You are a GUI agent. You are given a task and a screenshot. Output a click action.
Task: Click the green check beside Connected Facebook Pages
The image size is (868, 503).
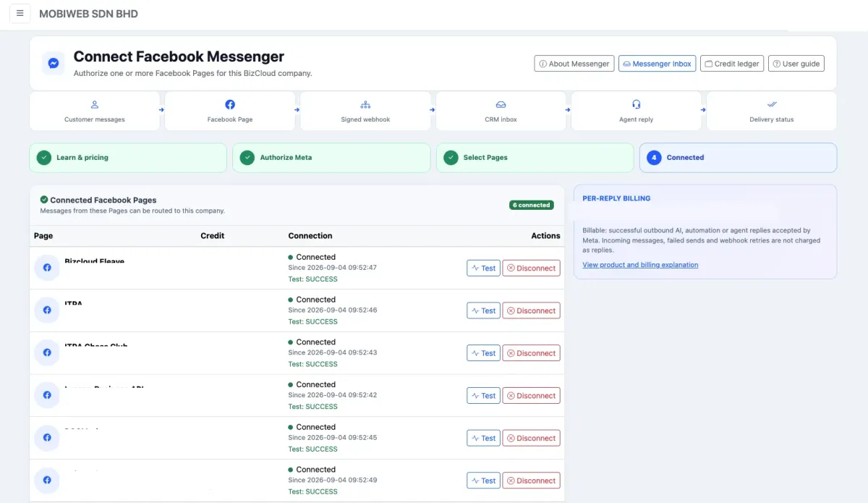coord(44,200)
